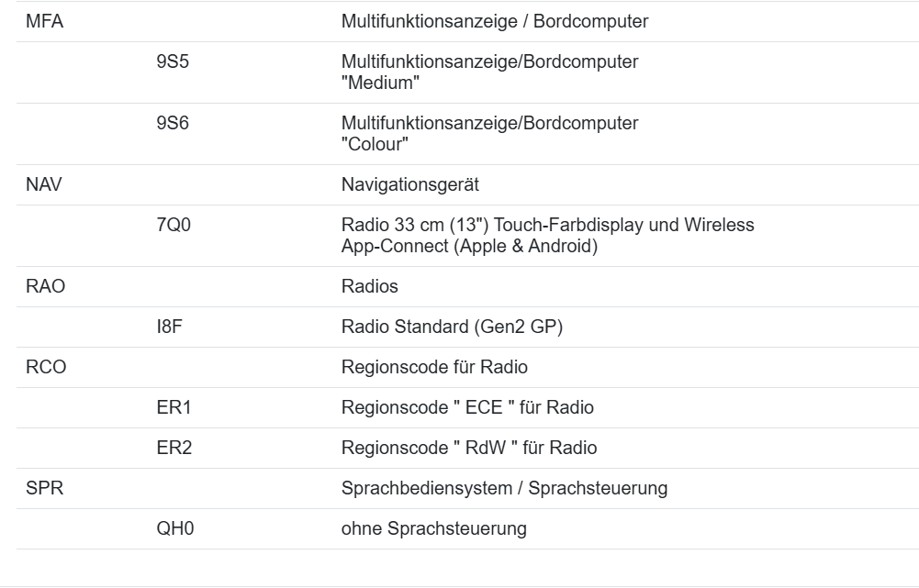This screenshot has width=919, height=588.
Task: Select the ER2 option code
Action: (x=174, y=448)
